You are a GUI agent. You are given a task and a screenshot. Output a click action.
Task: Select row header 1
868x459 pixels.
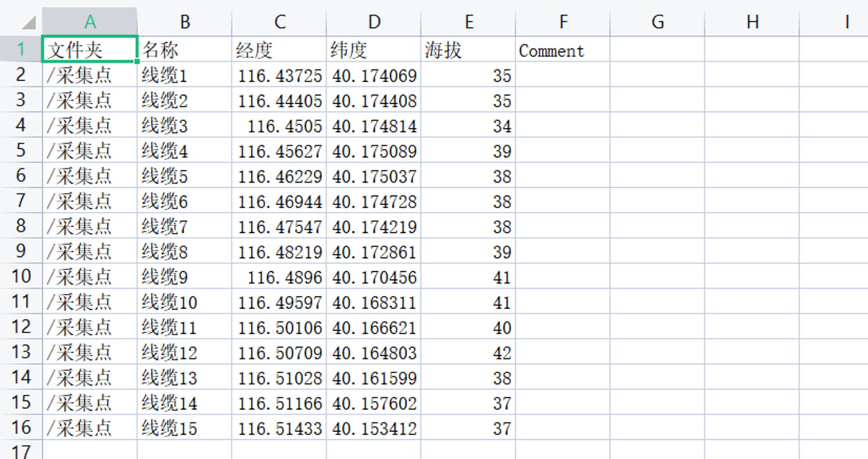[x=21, y=50]
